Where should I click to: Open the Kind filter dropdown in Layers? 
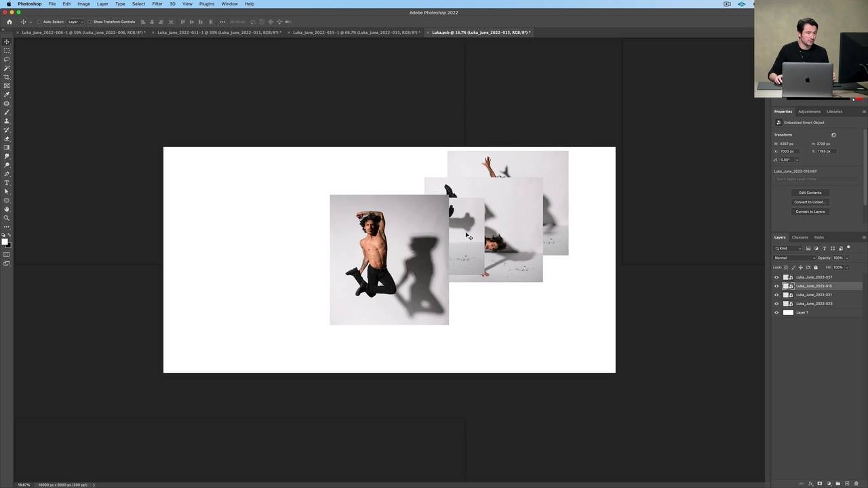coord(787,249)
